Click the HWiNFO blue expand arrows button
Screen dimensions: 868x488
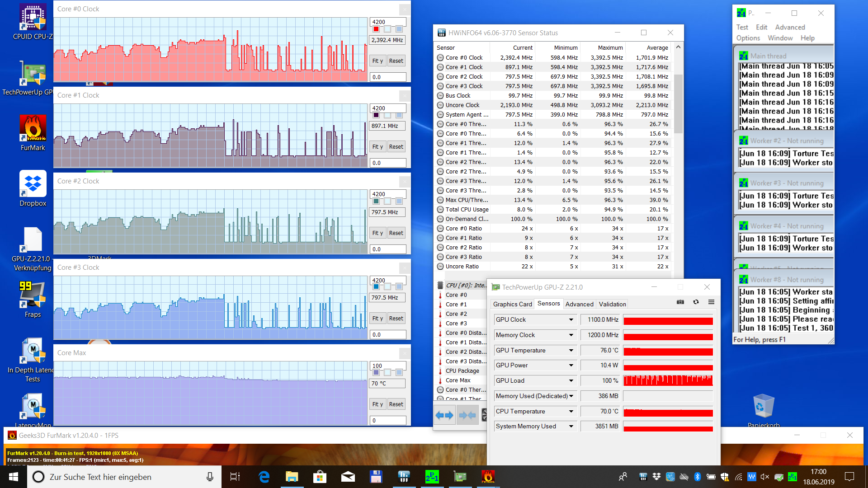[x=444, y=415]
